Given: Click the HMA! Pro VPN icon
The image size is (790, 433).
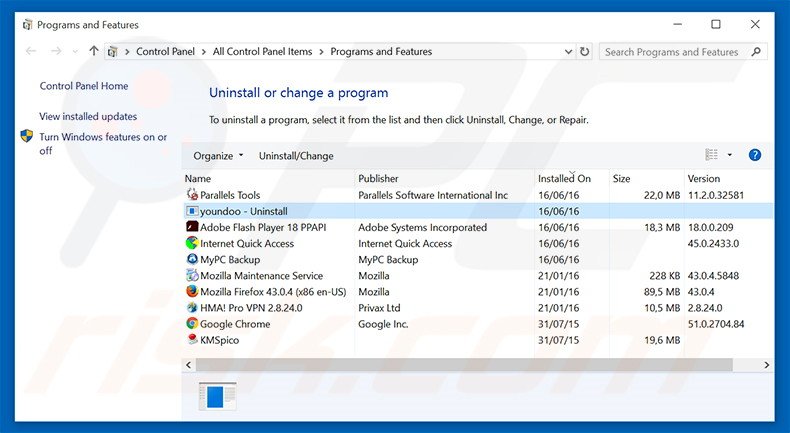Looking at the screenshot, I should tap(192, 307).
